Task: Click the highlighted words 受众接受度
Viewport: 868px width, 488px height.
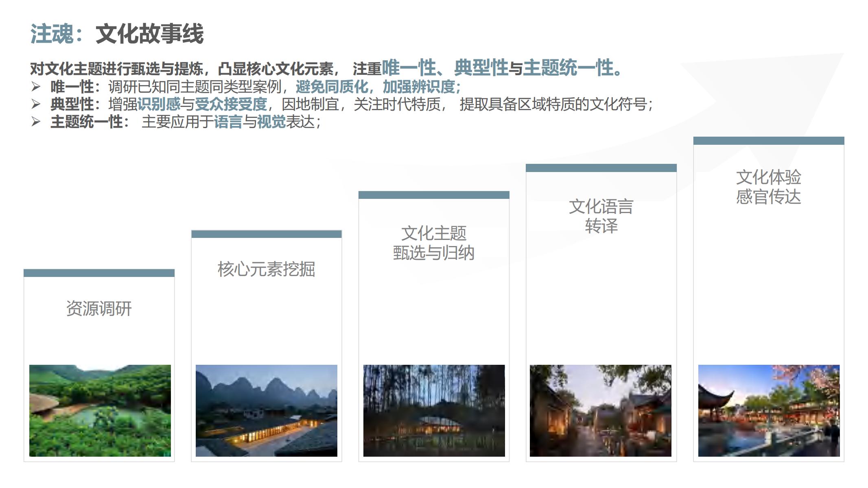Action: [231, 104]
